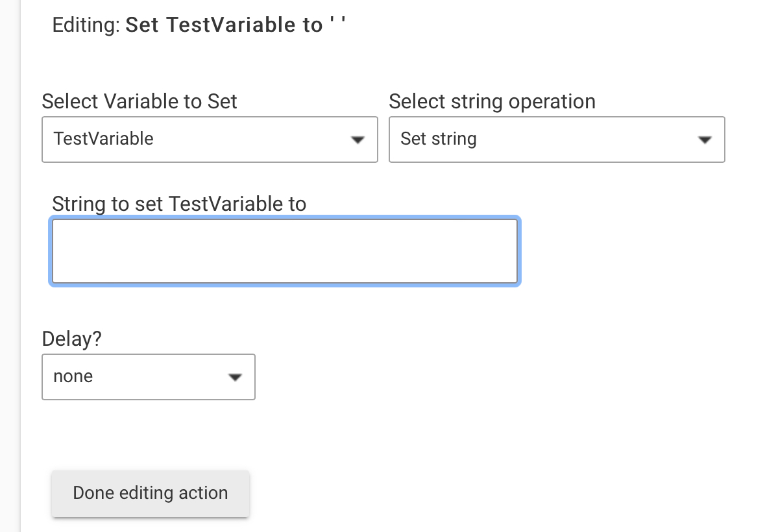Open the Delay dropdown showing 'none'
The width and height of the screenshot is (765, 532).
[148, 377]
